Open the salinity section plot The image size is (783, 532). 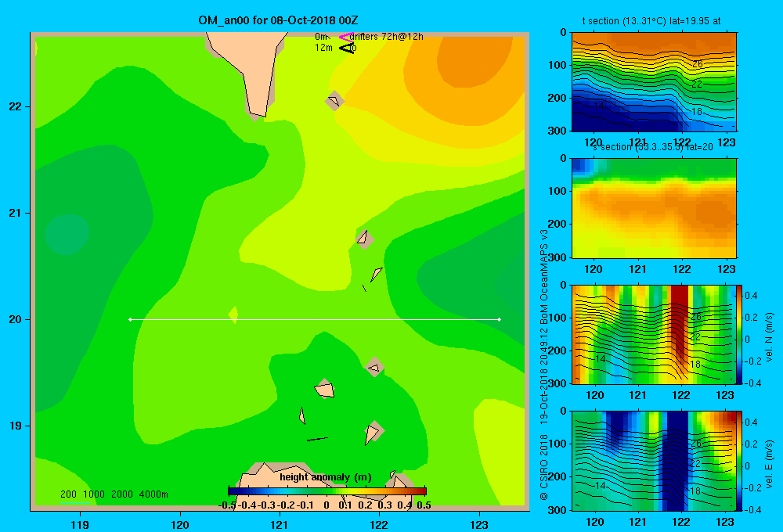[x=654, y=208]
